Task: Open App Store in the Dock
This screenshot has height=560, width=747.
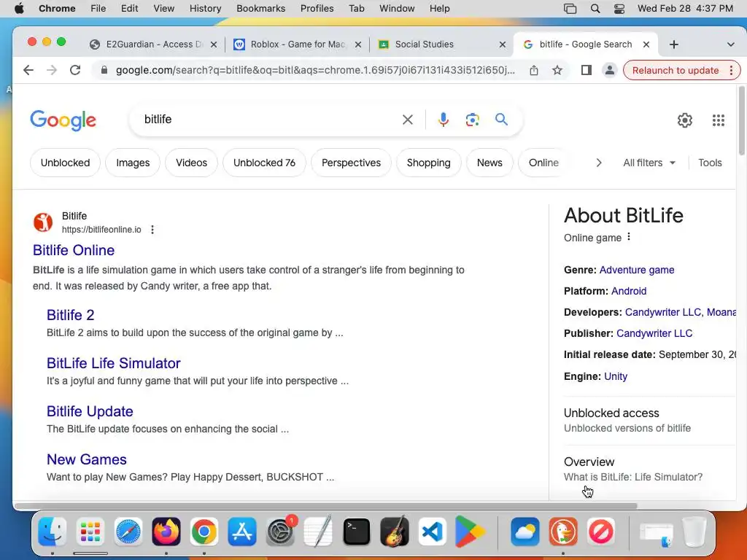Action: pyautogui.click(x=242, y=532)
